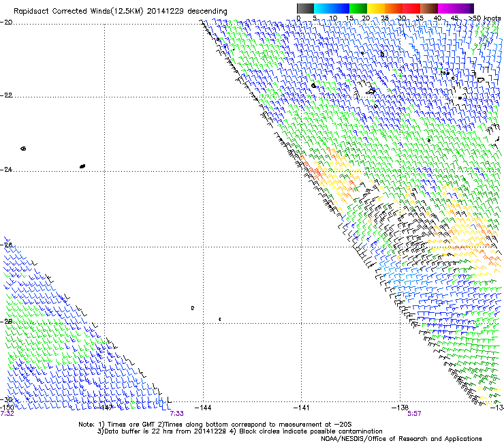Click the magenta 40-45 knots legend swatch
This screenshot has width=504, height=443.
447,8
